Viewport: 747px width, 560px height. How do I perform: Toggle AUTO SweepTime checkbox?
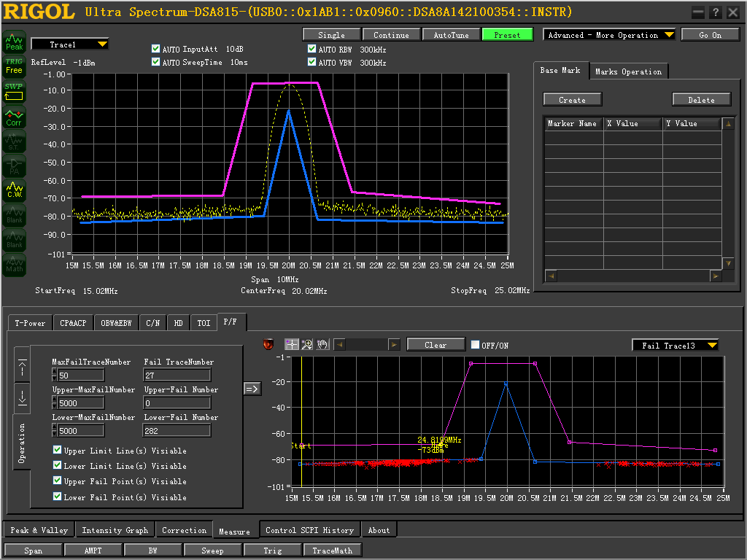tap(155, 62)
